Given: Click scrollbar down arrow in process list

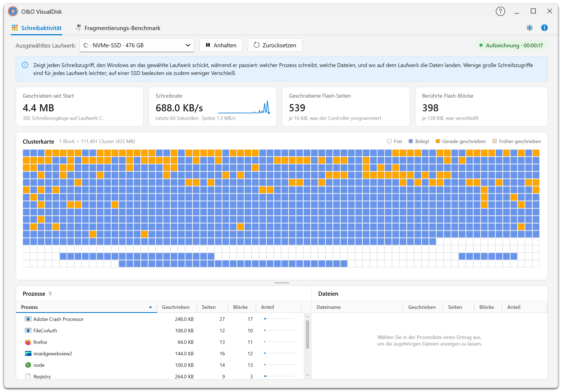Looking at the screenshot, I should pos(307,375).
